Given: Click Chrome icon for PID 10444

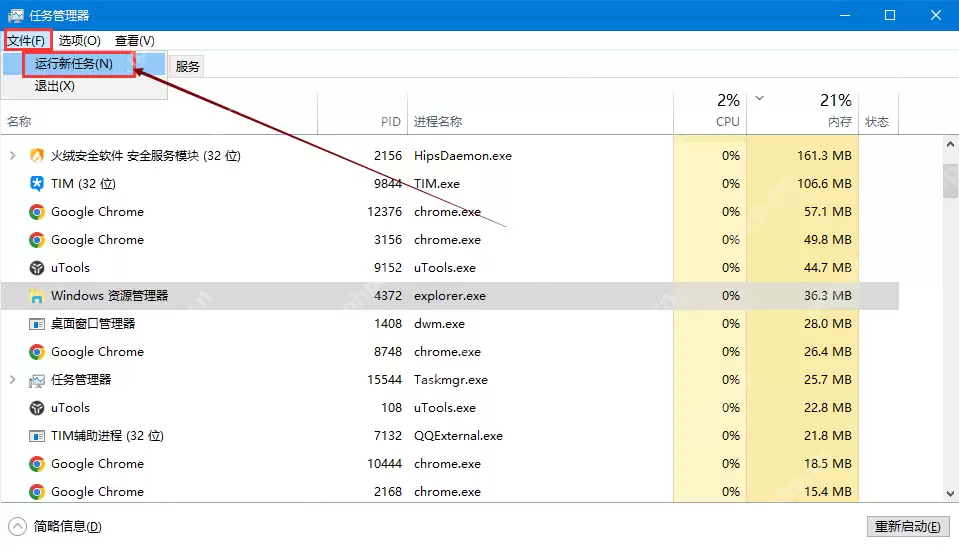Looking at the screenshot, I should coord(37,464).
